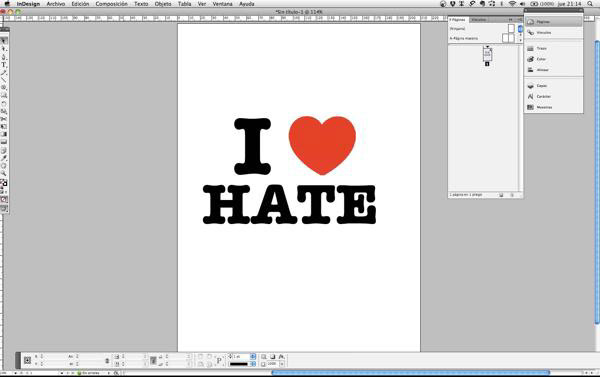Open the preflight menu arrow in status bar
The image size is (600, 377).
click(109, 373)
